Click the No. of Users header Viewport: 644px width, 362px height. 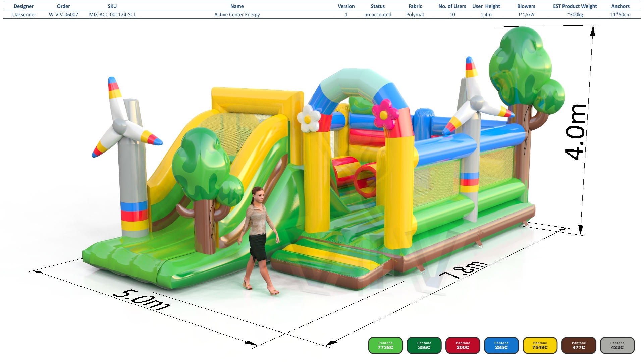(452, 6)
